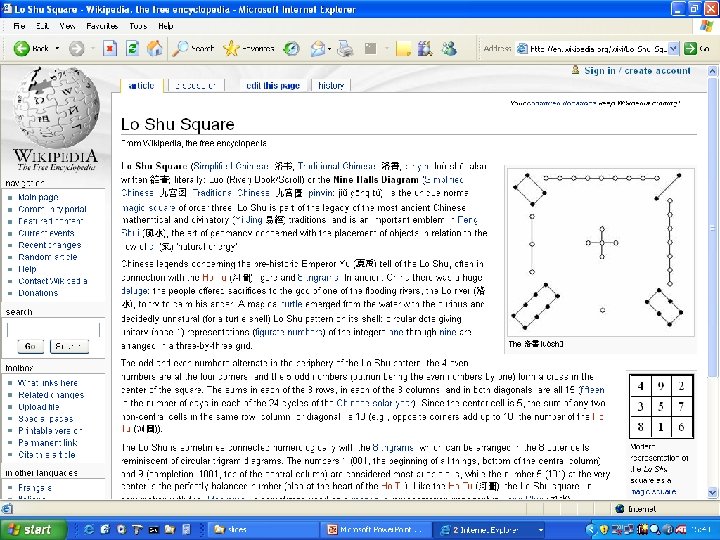The image size is (720, 540).
Task: Open the address bar dropdown arrow
Action: tap(673, 48)
